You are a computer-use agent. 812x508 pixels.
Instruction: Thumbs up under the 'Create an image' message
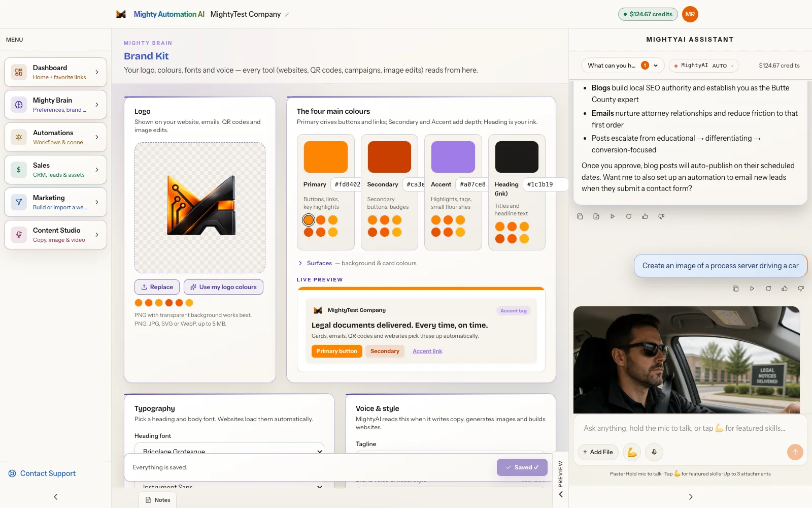click(x=785, y=289)
